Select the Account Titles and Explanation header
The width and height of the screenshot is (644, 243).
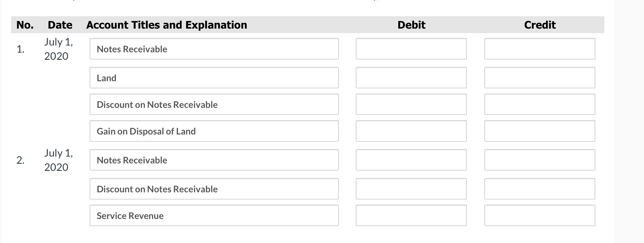166,25
